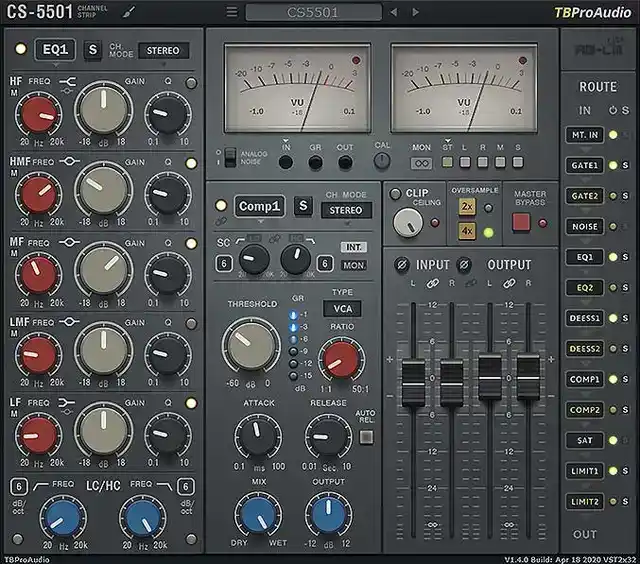The height and width of the screenshot is (564, 640).
Task: Open the compressor TYPE VCA dropdown
Action: coord(342,309)
